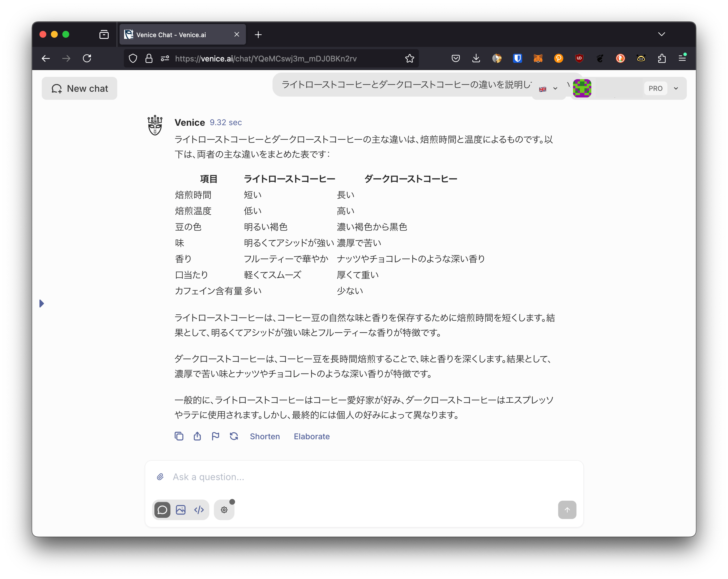Viewport: 728px width, 579px height.
Task: Click the Flag/report icon
Action: pos(215,437)
